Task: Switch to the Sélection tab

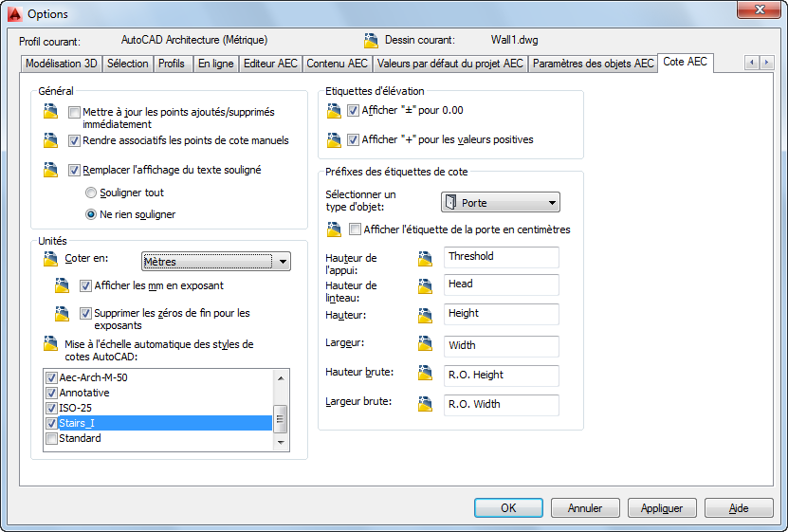Action: [x=128, y=64]
